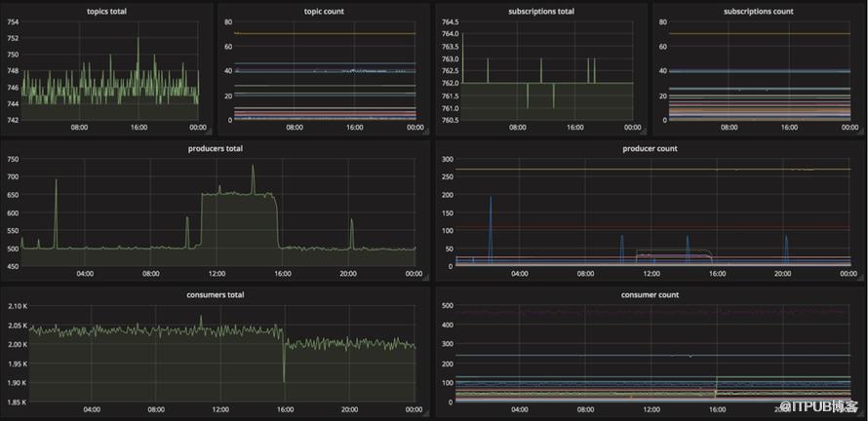The width and height of the screenshot is (868, 421).
Task: Open the "producer count" panel title menu
Action: tap(650, 148)
